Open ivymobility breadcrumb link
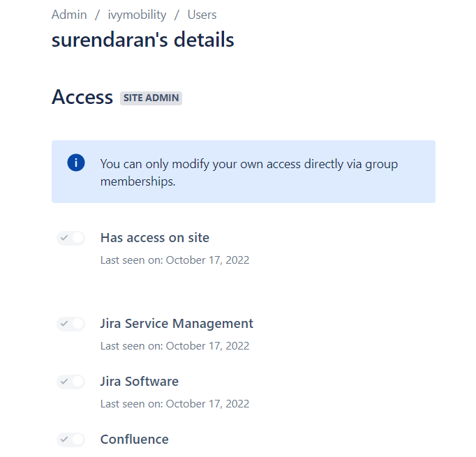Screen dimensions: 476x457 137,15
